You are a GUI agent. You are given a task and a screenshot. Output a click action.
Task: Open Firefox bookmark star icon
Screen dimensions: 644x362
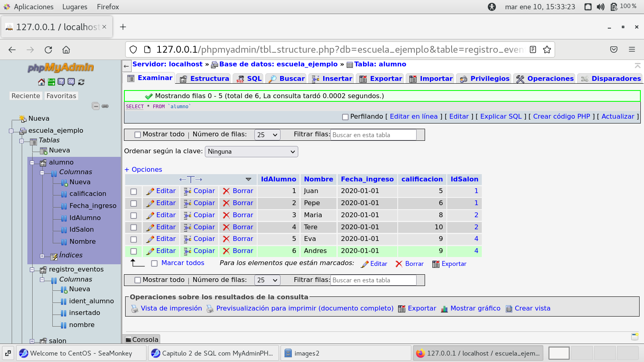[x=547, y=49]
